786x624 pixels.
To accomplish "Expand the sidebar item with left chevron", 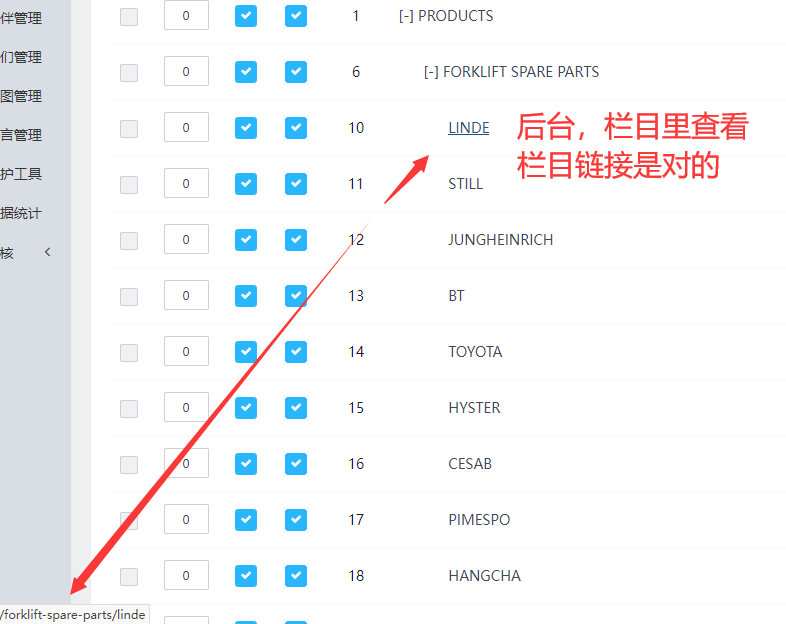I will pos(48,252).
